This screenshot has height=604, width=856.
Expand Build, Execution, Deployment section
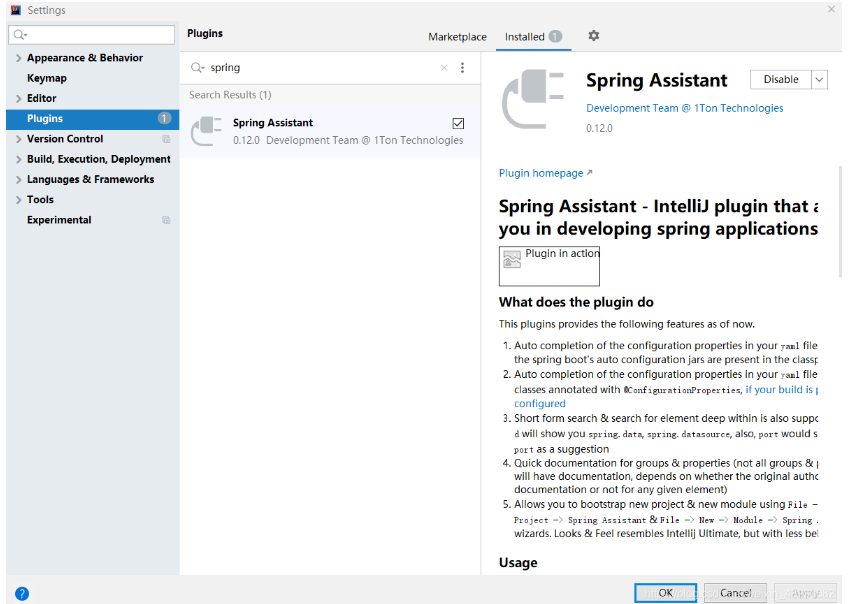tap(19, 159)
